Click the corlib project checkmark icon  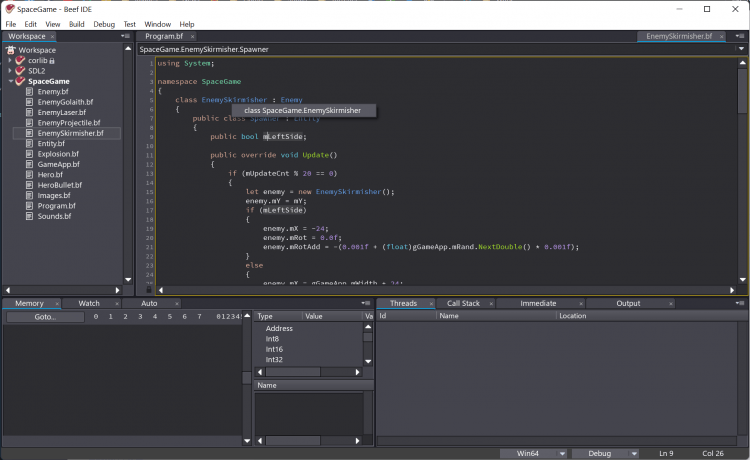click(x=20, y=60)
